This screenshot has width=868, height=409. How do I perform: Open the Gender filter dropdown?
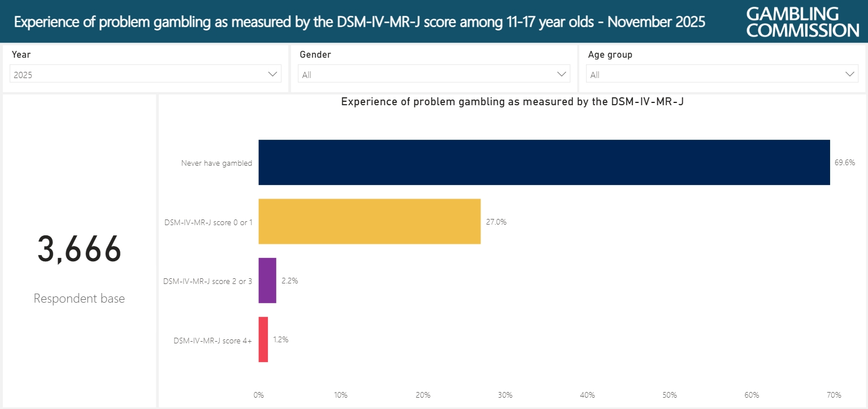tap(433, 74)
